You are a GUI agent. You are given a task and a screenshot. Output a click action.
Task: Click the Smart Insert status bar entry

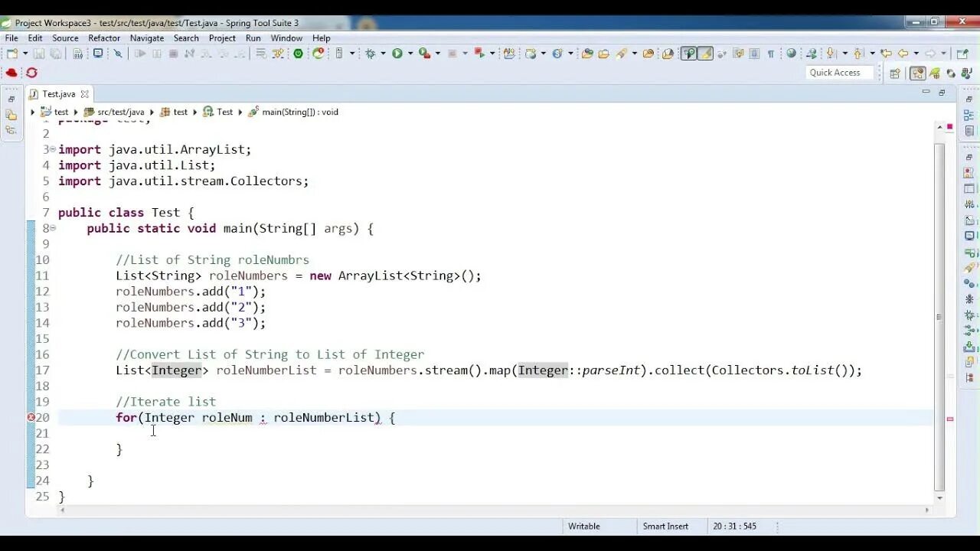pyautogui.click(x=665, y=527)
